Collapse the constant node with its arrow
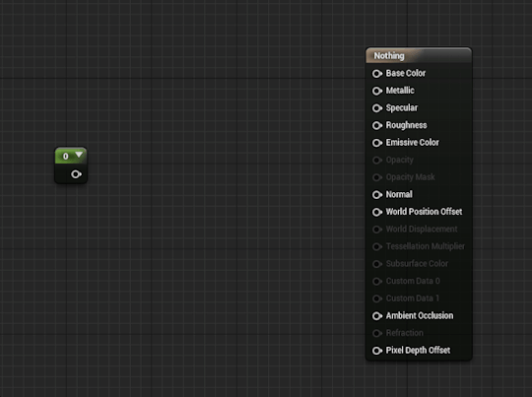 (79, 155)
